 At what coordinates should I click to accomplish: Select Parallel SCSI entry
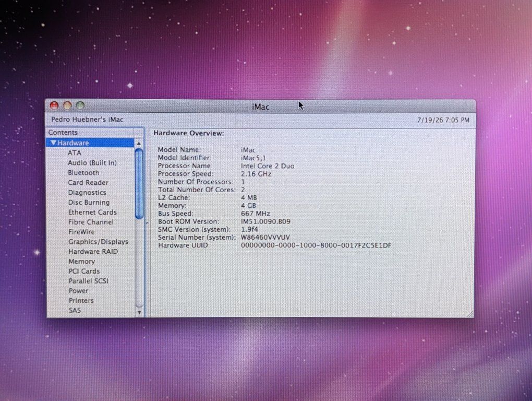(x=89, y=281)
